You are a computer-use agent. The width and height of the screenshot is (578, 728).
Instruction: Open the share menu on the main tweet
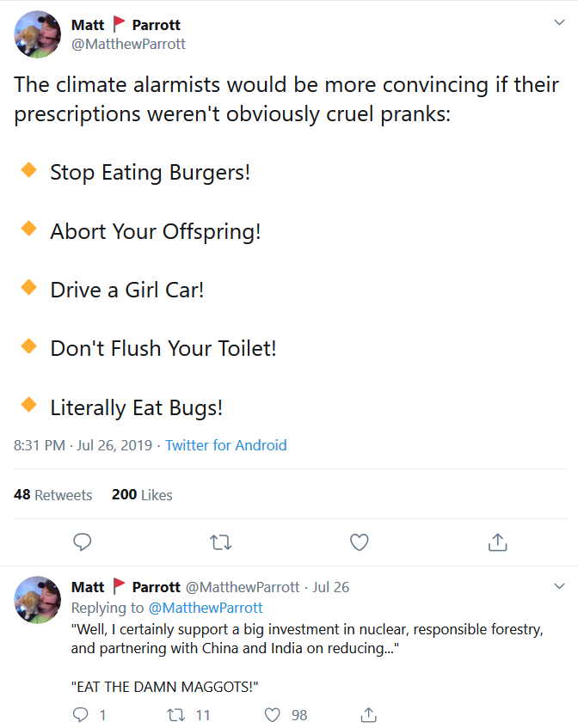click(x=497, y=542)
